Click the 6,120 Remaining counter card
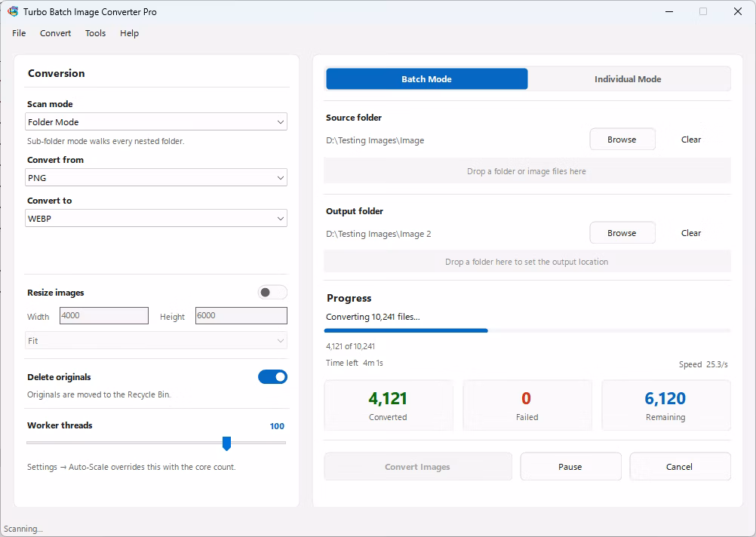This screenshot has height=537, width=756. point(666,406)
